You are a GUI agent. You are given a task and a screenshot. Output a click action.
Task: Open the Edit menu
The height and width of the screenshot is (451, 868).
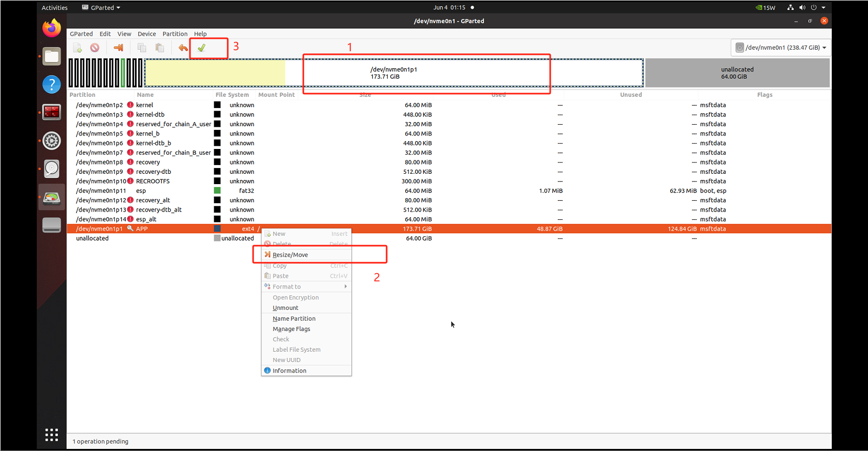pyautogui.click(x=105, y=34)
